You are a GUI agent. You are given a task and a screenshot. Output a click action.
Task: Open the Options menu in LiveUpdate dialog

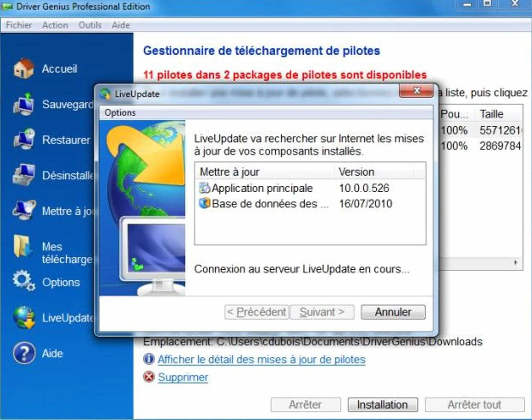pyautogui.click(x=120, y=113)
